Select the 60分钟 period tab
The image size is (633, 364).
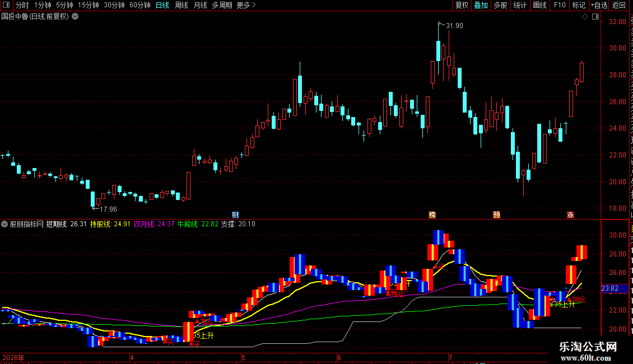tap(140, 5)
